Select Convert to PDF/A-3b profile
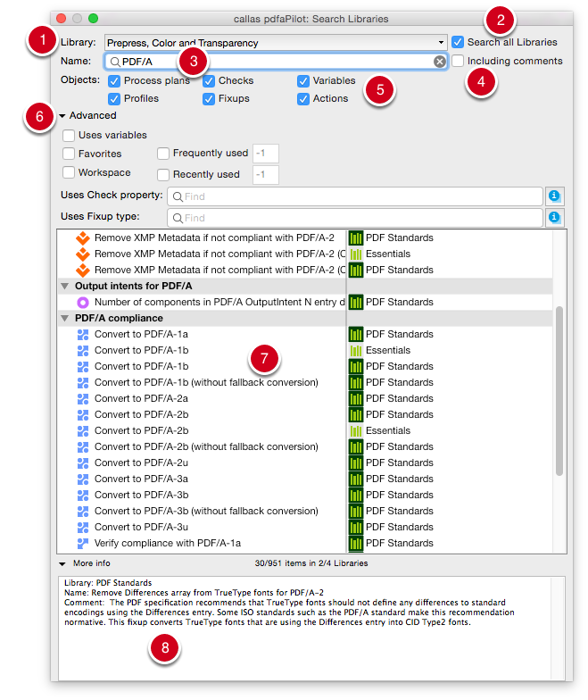The width and height of the screenshot is (588, 700). click(305, 495)
